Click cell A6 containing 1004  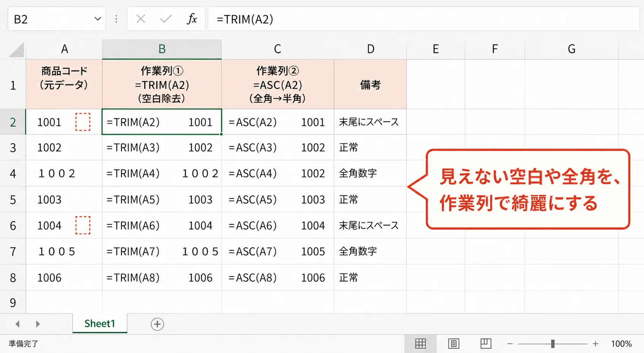click(x=64, y=225)
